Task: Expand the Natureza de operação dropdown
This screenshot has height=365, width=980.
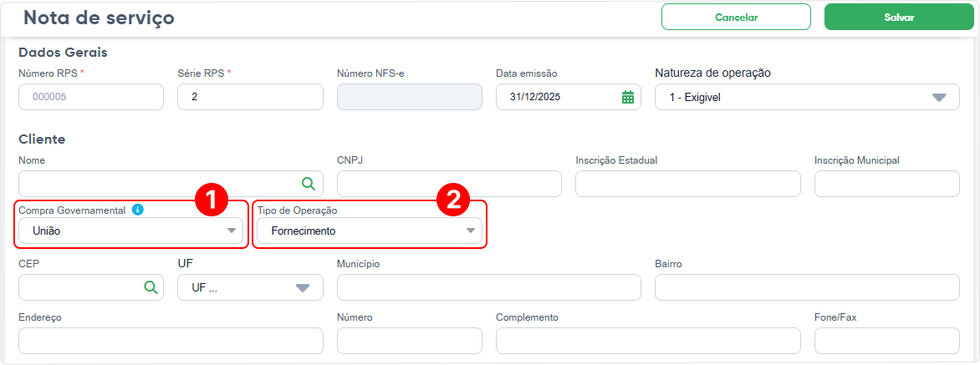Action: click(x=807, y=97)
